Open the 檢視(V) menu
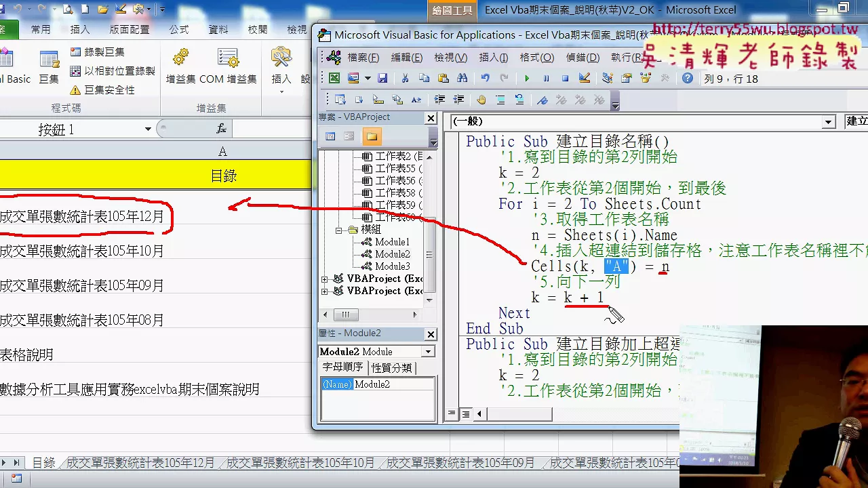The width and height of the screenshot is (868, 488). pos(450,58)
